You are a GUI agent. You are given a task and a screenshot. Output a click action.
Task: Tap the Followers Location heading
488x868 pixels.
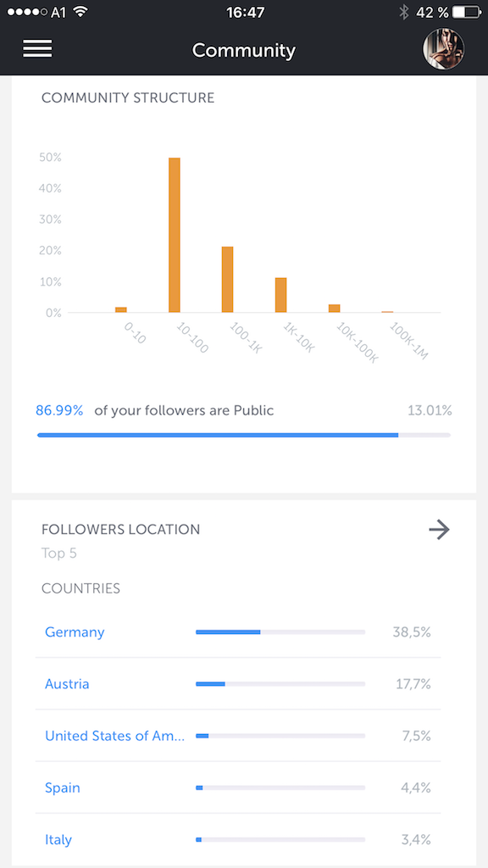click(x=120, y=529)
